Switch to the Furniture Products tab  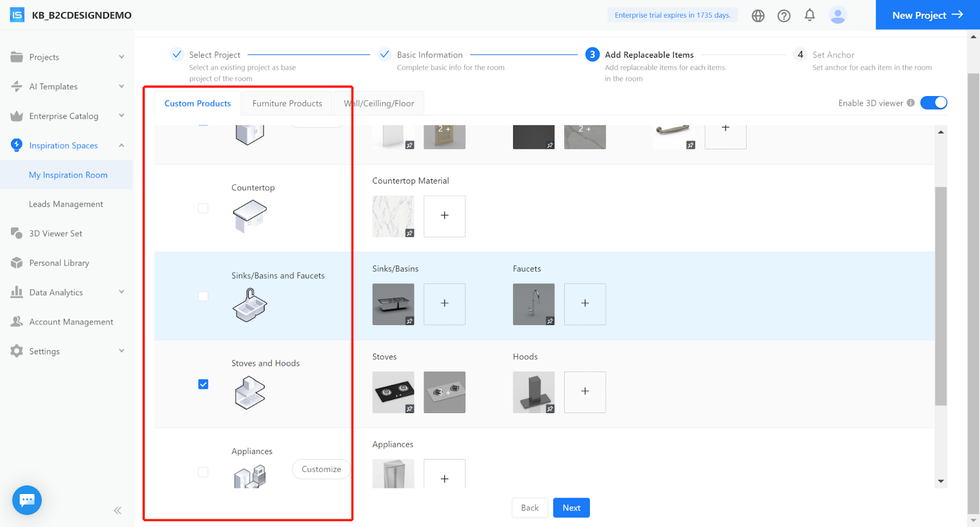[x=287, y=103]
